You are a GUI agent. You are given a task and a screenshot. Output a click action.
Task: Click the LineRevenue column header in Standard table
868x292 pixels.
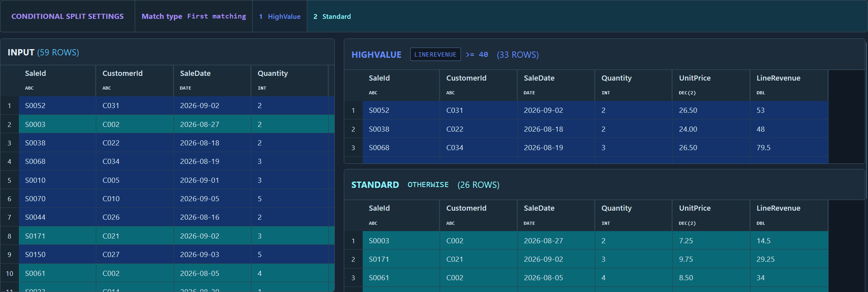pos(789,215)
